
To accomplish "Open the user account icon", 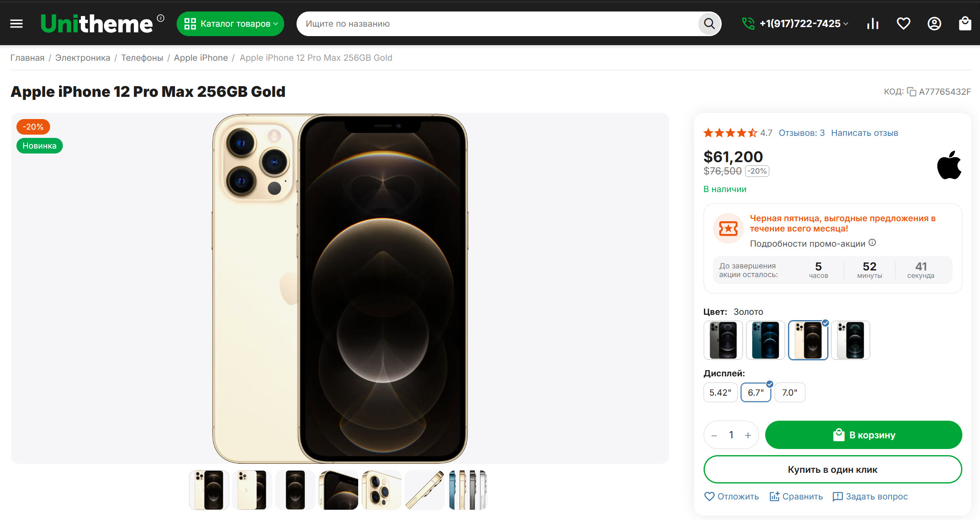I will (x=934, y=24).
